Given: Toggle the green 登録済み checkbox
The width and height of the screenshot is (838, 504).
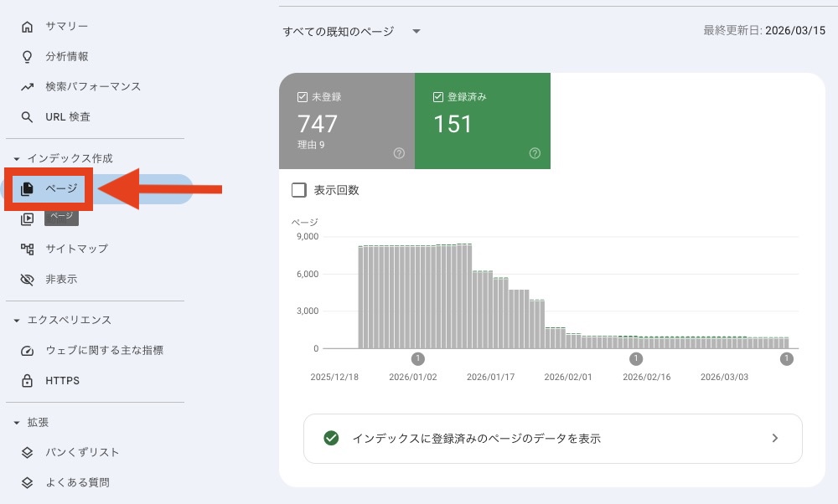Looking at the screenshot, I should (437, 95).
